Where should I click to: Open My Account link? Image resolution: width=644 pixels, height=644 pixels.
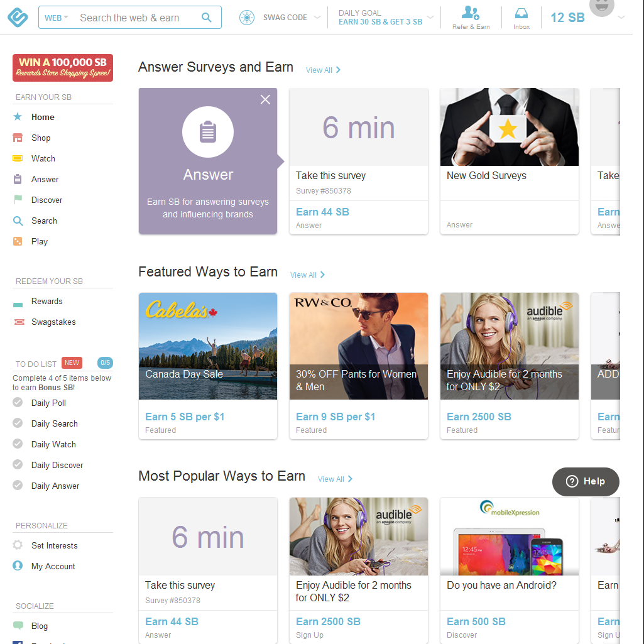pos(53,566)
